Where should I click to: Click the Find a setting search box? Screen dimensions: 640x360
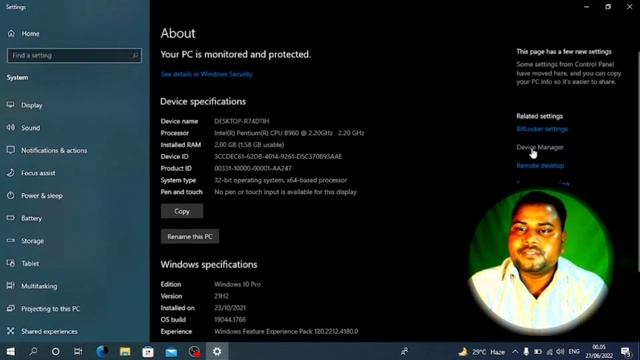coord(74,56)
